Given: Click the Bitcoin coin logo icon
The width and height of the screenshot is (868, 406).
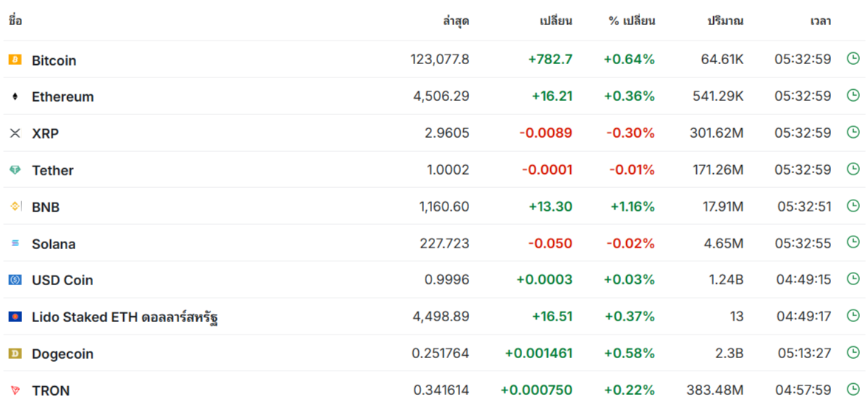Looking at the screenshot, I should pos(15,60).
